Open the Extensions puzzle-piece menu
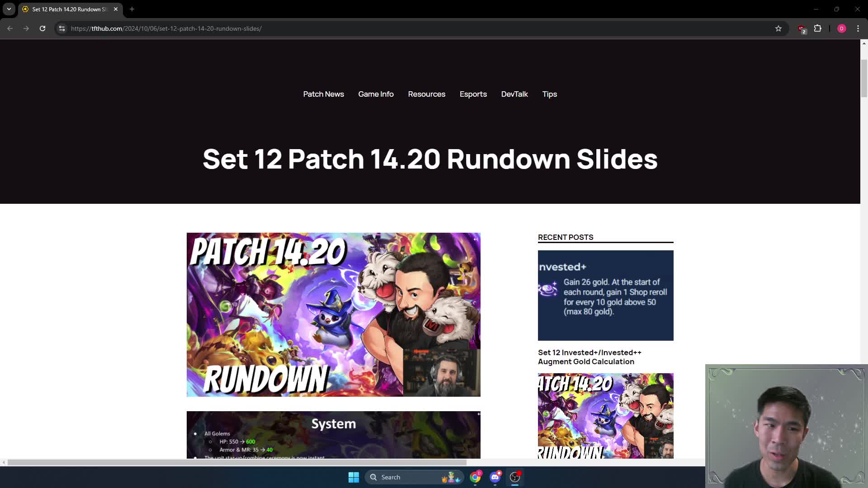The image size is (868, 488). [x=818, y=28]
